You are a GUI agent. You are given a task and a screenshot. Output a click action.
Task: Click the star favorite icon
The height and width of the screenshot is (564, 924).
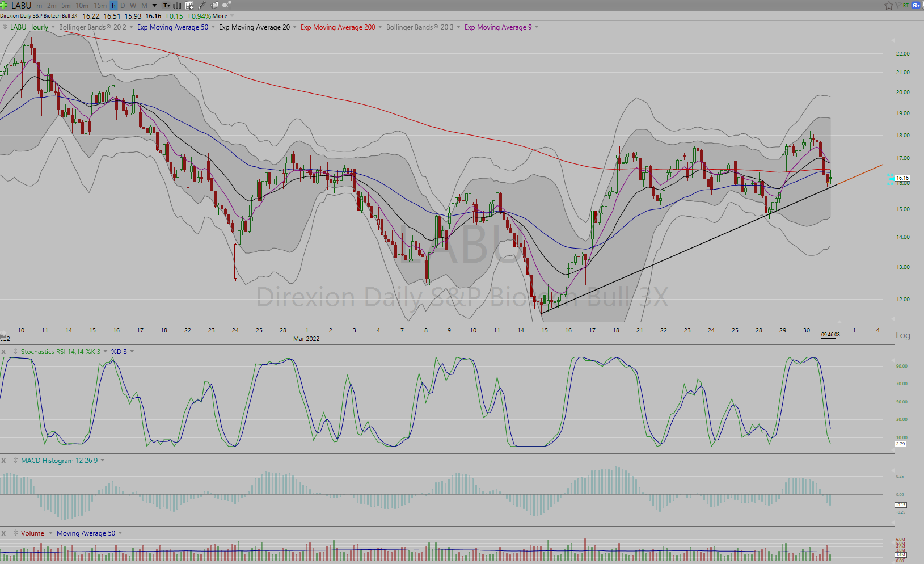pos(889,5)
